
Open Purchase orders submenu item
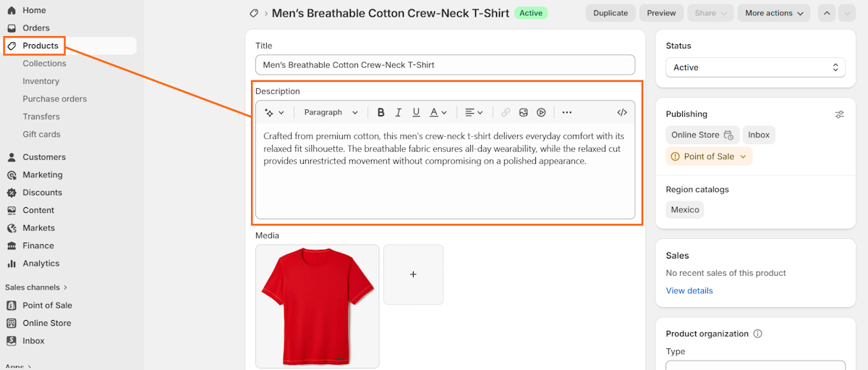[55, 99]
